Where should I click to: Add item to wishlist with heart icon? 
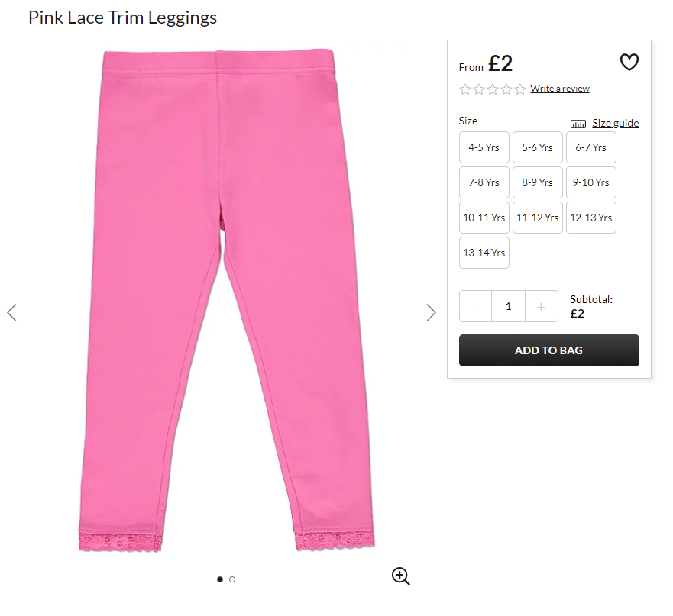click(x=629, y=62)
